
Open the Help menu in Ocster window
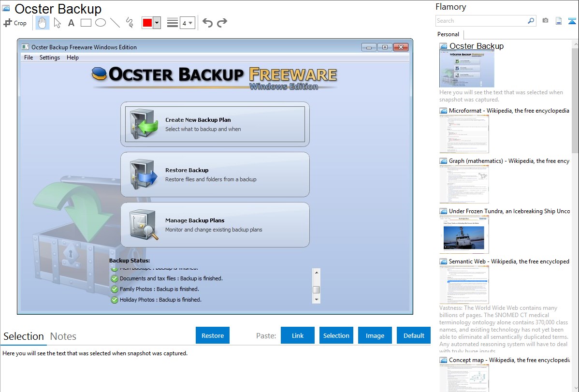tap(72, 58)
